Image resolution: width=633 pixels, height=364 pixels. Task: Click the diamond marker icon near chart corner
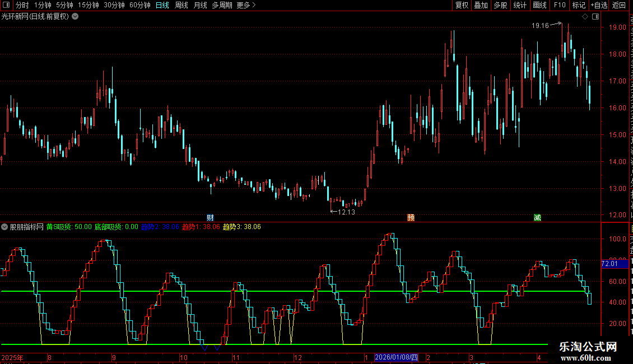click(x=585, y=17)
